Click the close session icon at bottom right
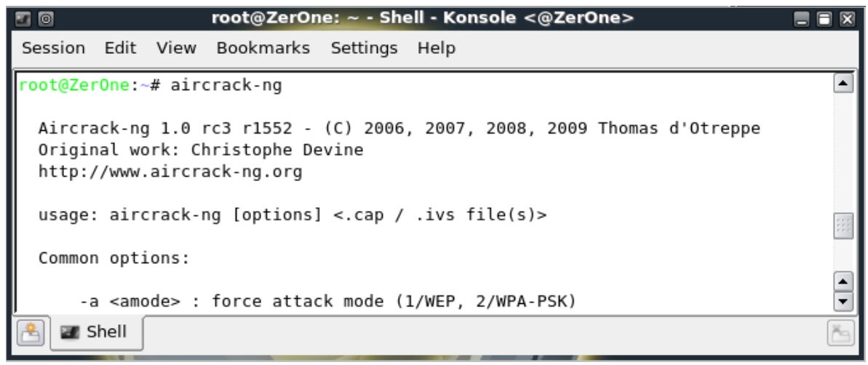This screenshot has width=868, height=365. [841, 334]
